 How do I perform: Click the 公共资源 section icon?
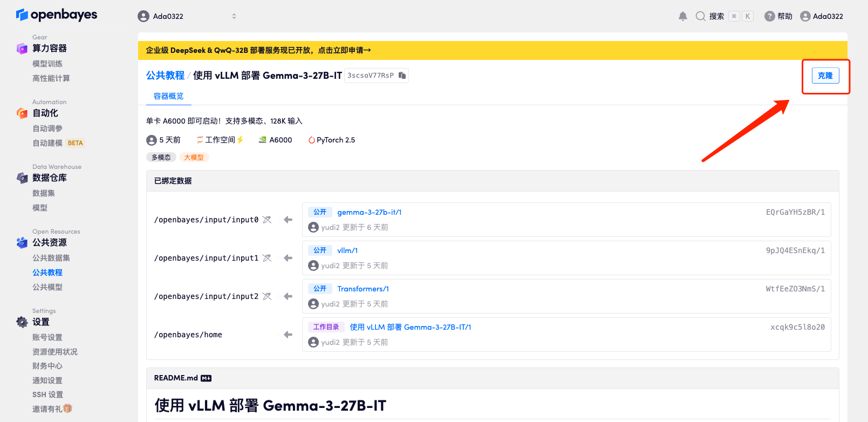(22, 243)
